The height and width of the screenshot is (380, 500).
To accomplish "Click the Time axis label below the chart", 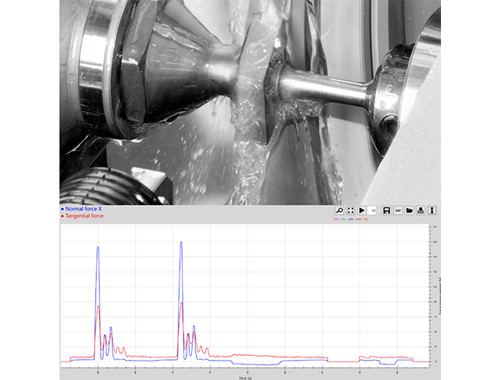I will pyautogui.click(x=245, y=378).
